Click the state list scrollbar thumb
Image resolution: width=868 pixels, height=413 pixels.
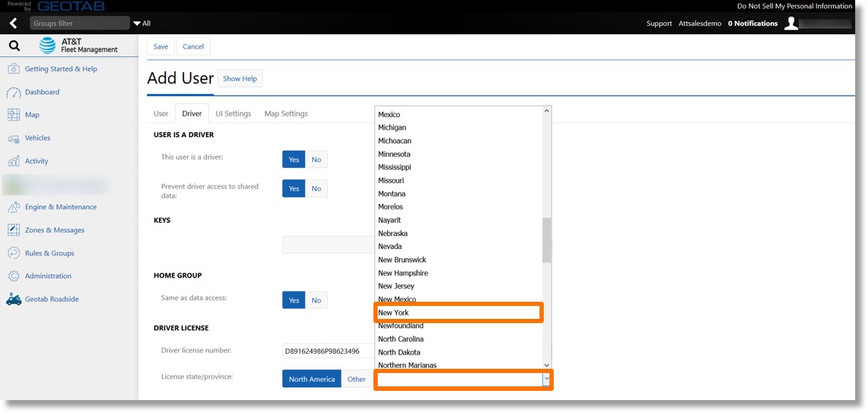click(547, 240)
